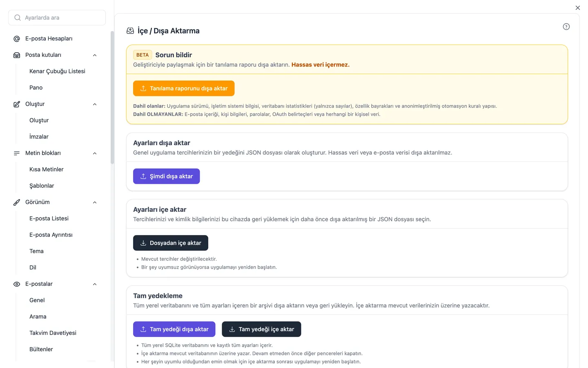This screenshot has width=588, height=368.
Task: Collapse the E-postalar section chevron
Action: pyautogui.click(x=95, y=284)
